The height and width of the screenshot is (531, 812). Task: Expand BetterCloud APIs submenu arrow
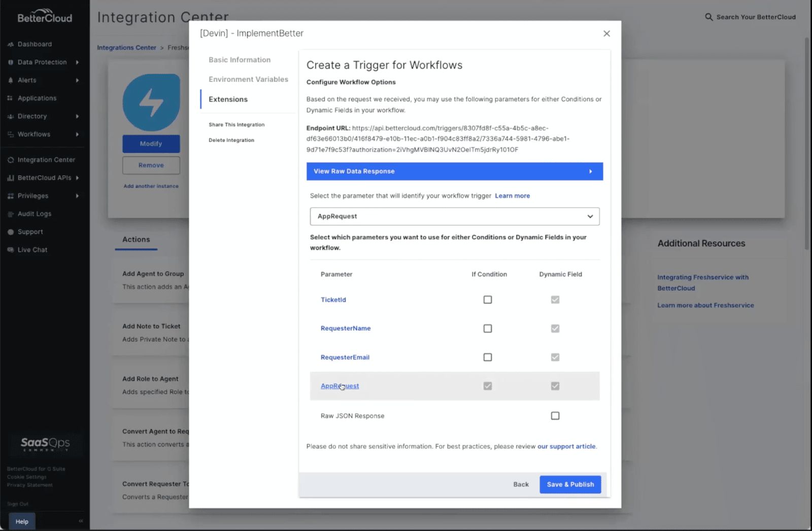(77, 178)
